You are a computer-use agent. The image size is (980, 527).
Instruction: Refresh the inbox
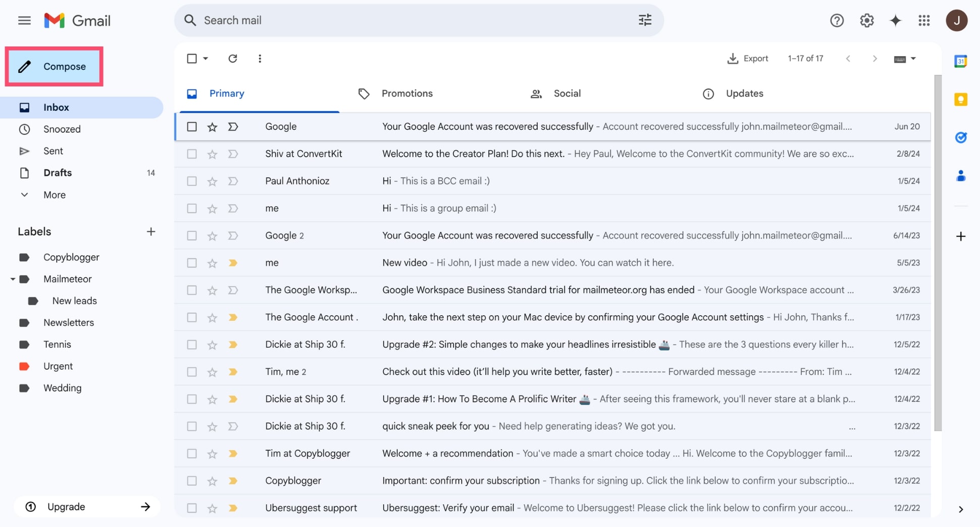(x=233, y=58)
